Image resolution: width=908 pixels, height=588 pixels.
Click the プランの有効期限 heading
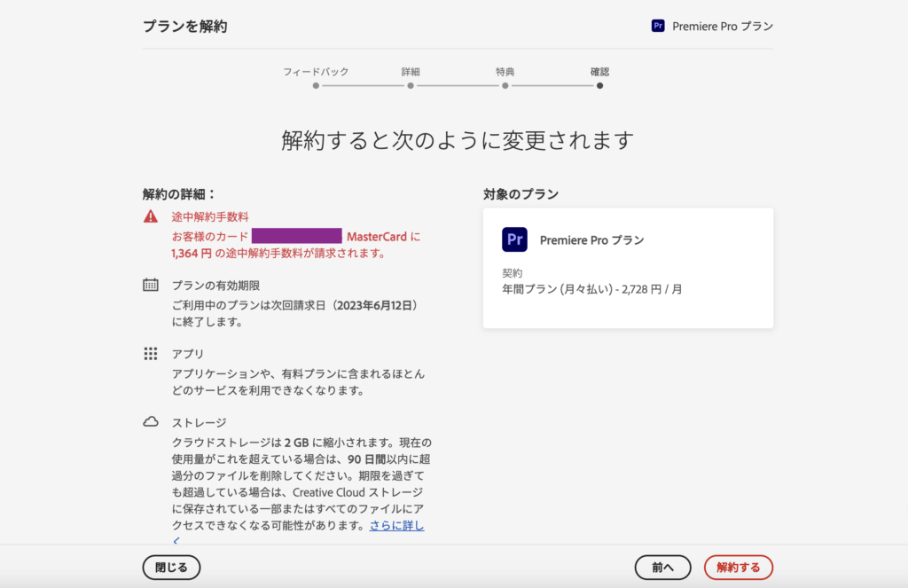click(x=216, y=285)
